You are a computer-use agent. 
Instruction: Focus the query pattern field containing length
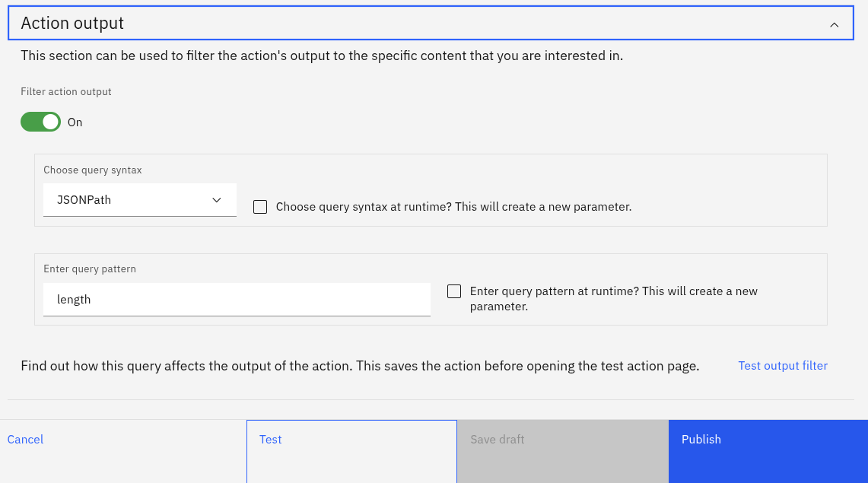237,300
